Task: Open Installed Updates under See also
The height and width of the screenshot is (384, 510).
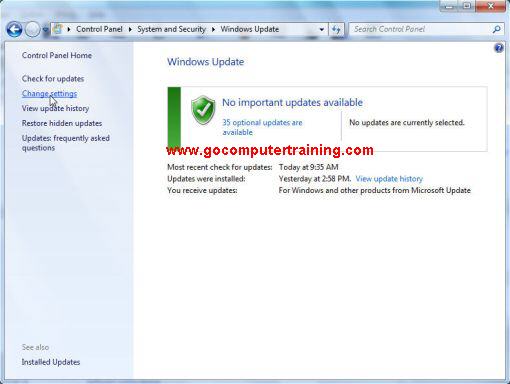Action: pyautogui.click(x=51, y=362)
